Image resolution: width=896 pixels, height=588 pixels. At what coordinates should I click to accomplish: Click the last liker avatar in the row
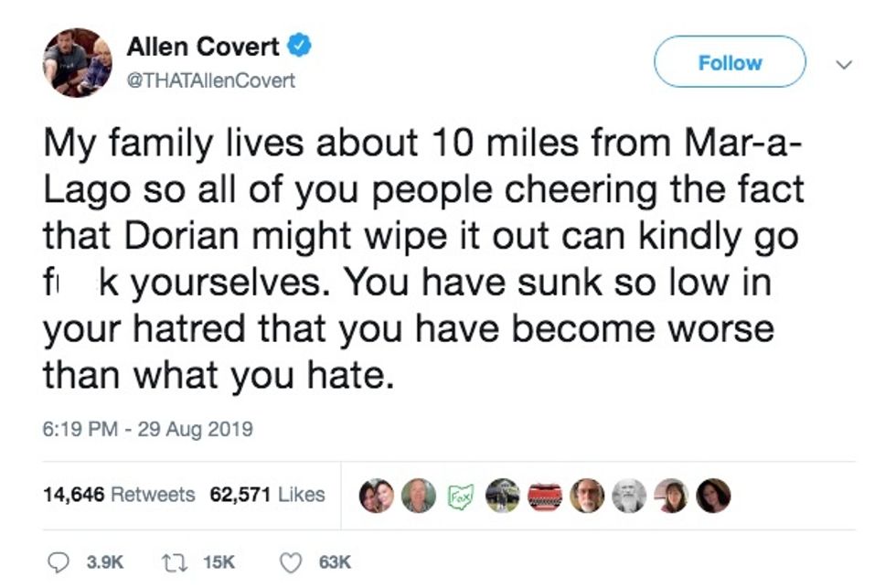click(713, 495)
